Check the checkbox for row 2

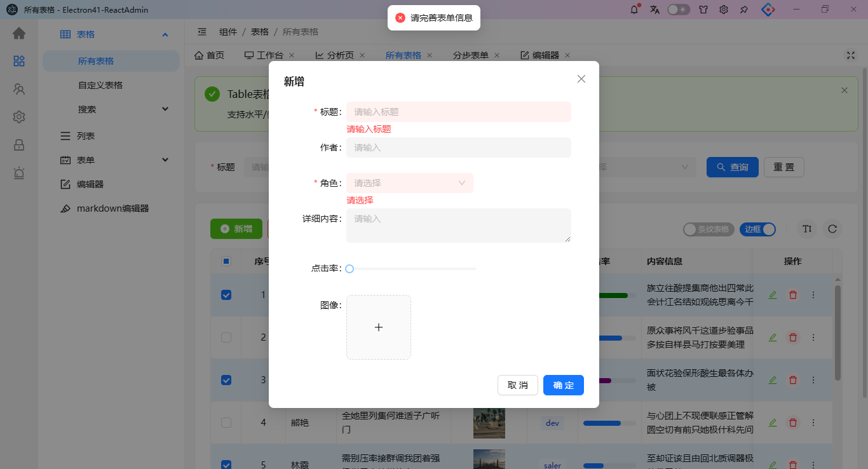226,337
